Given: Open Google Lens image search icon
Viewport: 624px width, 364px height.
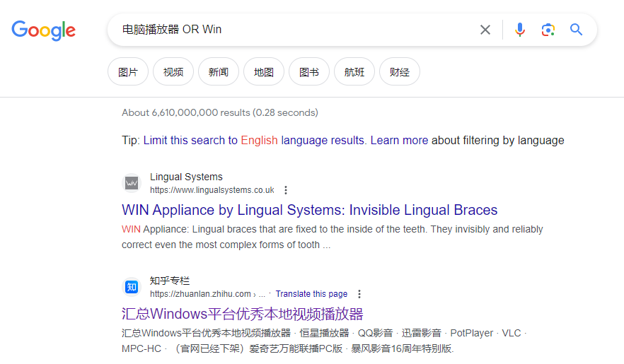Looking at the screenshot, I should tap(548, 30).
